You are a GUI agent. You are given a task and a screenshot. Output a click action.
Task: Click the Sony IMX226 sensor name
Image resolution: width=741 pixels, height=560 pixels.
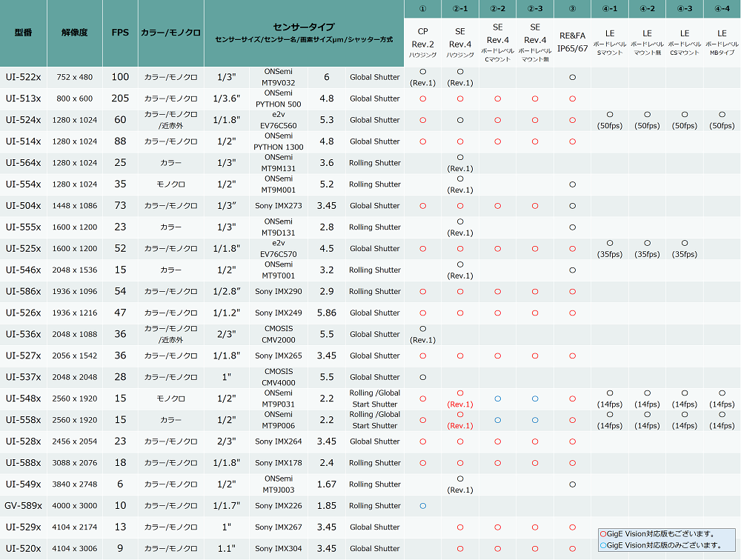coord(279,506)
